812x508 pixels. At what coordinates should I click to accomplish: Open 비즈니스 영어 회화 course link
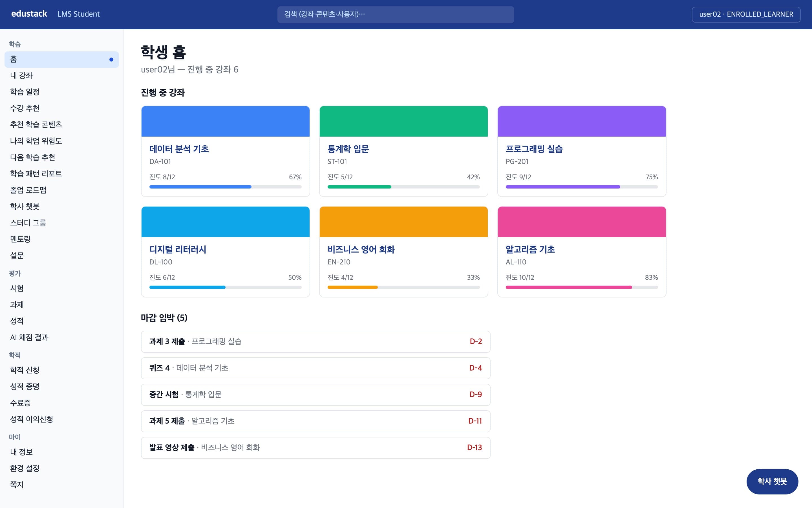[361, 249]
